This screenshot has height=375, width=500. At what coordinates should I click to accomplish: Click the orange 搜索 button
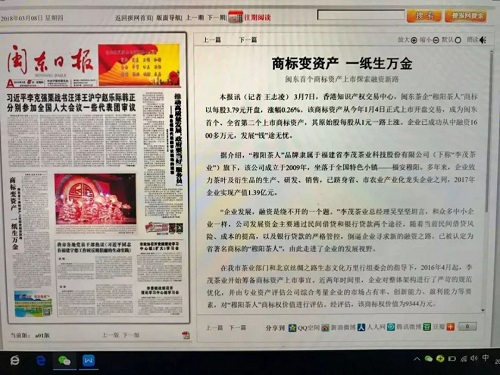coord(424,16)
